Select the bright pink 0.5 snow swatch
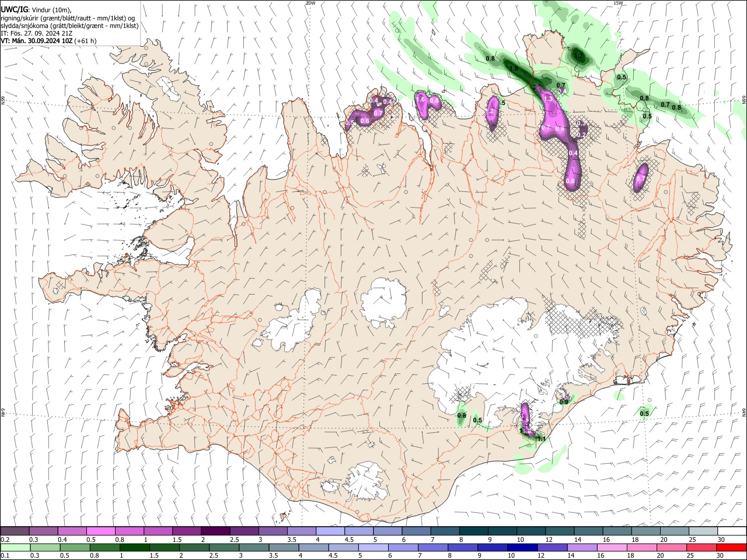 (101, 531)
